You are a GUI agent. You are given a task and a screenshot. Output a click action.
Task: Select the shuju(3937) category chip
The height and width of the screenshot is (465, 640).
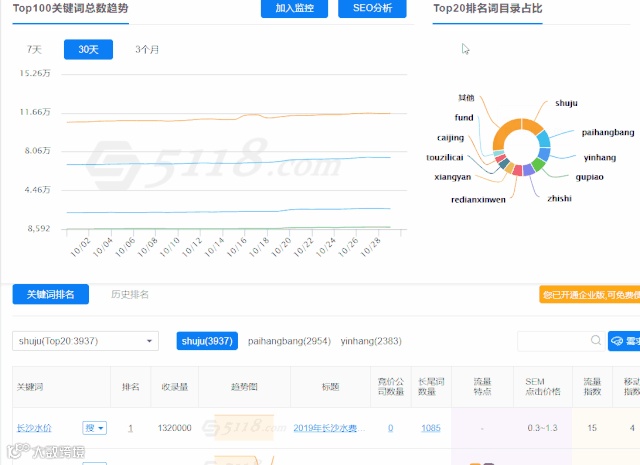coord(207,341)
